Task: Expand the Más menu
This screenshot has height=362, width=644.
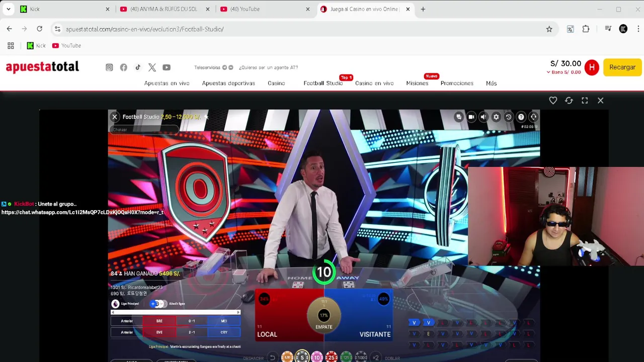Action: click(x=491, y=83)
